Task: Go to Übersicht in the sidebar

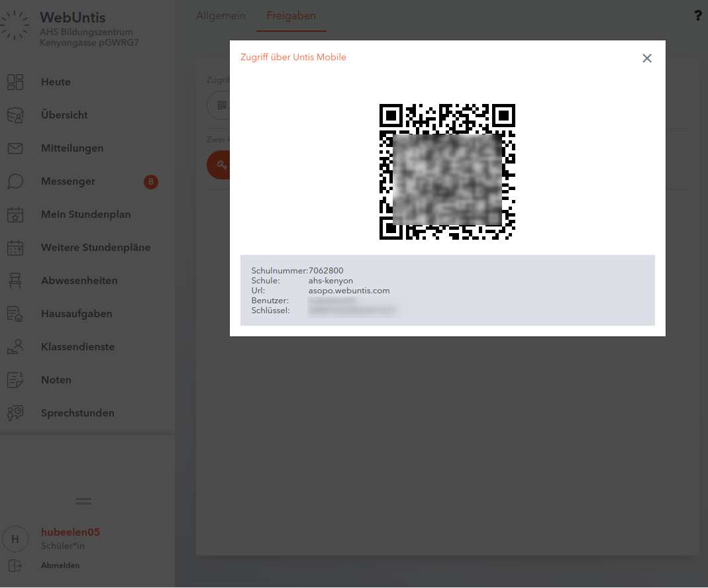Action: (64, 115)
